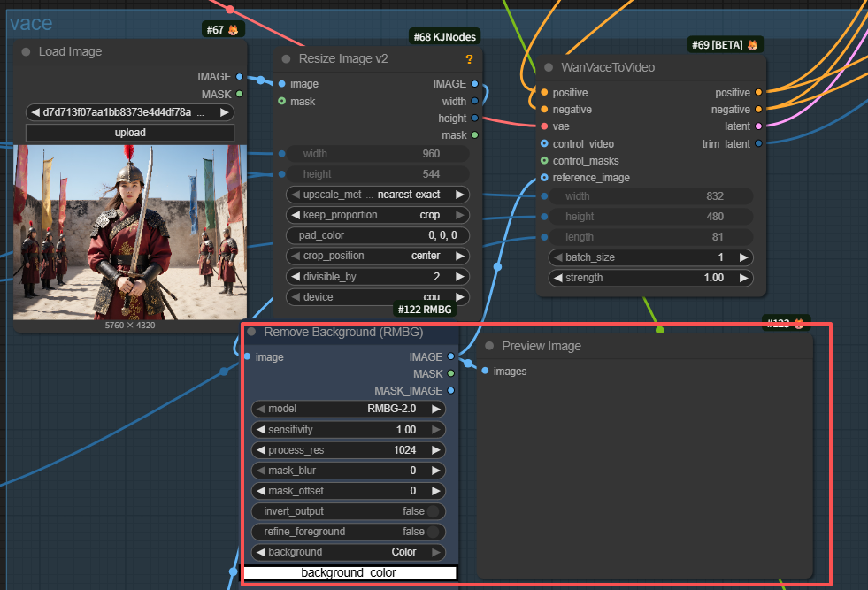Select previous image with filename left arrow
868x590 pixels.
point(35,112)
